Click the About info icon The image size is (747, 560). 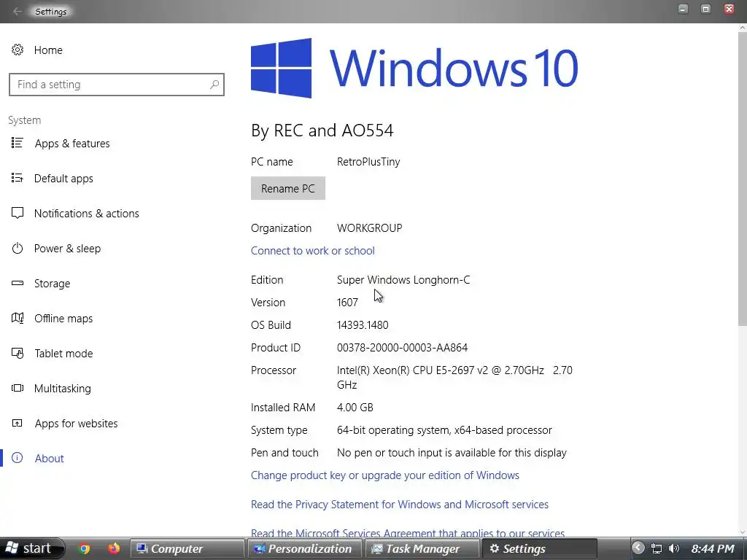click(x=18, y=458)
